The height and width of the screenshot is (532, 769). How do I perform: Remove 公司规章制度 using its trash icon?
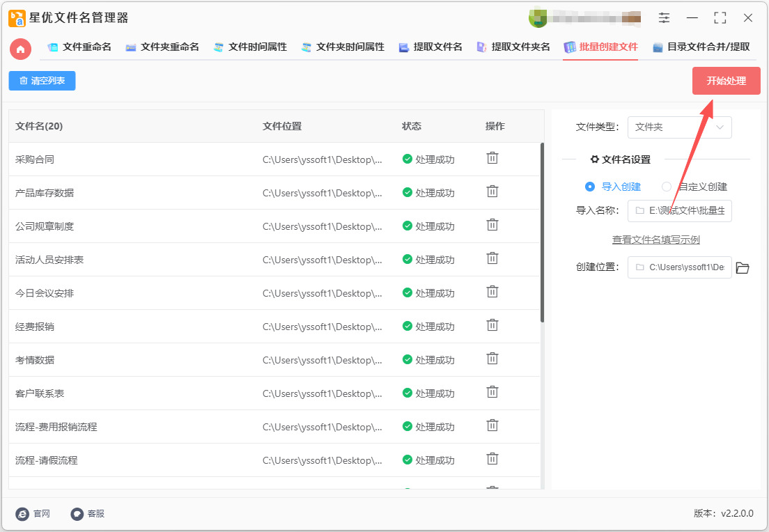click(492, 224)
